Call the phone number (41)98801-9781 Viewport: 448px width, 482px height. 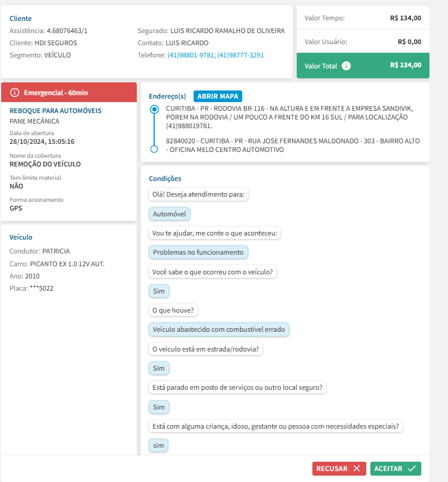[x=191, y=55]
